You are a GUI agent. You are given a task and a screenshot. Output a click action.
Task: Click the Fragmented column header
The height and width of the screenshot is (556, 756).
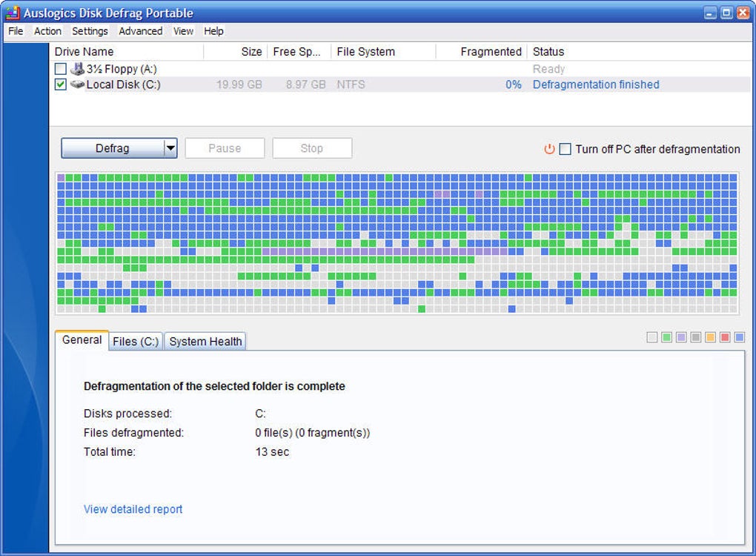(482, 52)
